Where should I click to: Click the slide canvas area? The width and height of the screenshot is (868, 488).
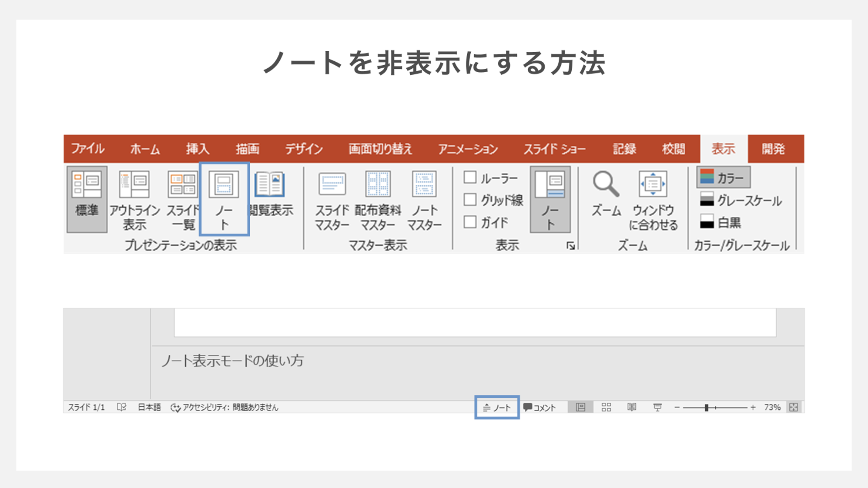tap(475, 322)
